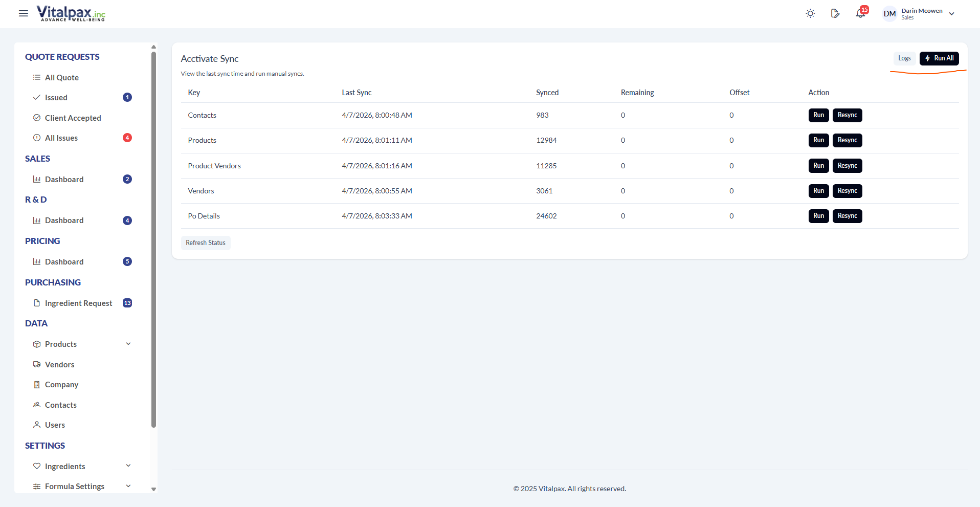
Task: Click the Refresh Status button
Action: (206, 243)
